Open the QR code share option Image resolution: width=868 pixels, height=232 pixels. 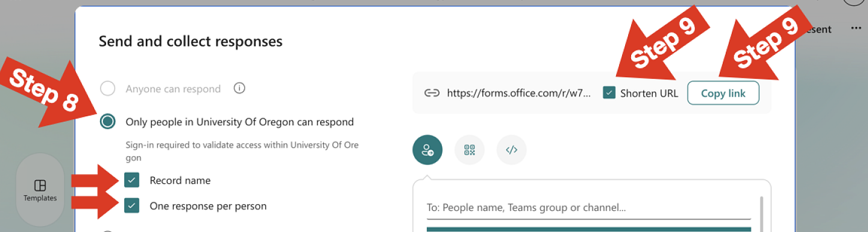click(x=470, y=150)
